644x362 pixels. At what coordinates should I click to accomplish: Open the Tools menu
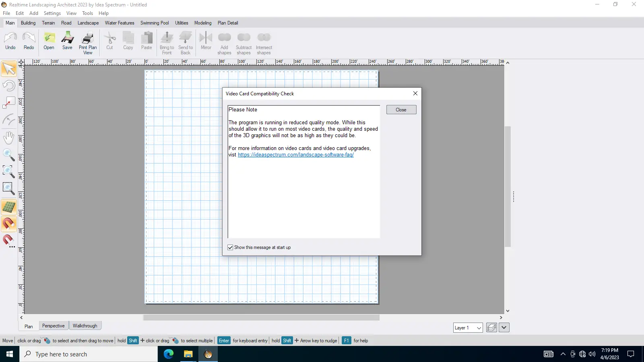88,13
